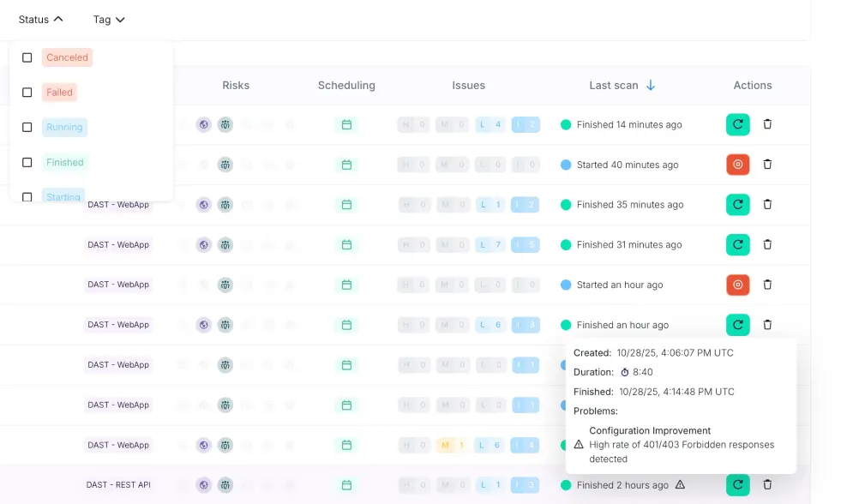847x504 pixels.
Task: Collapse the Status filter dropdown
Action: coord(41,20)
